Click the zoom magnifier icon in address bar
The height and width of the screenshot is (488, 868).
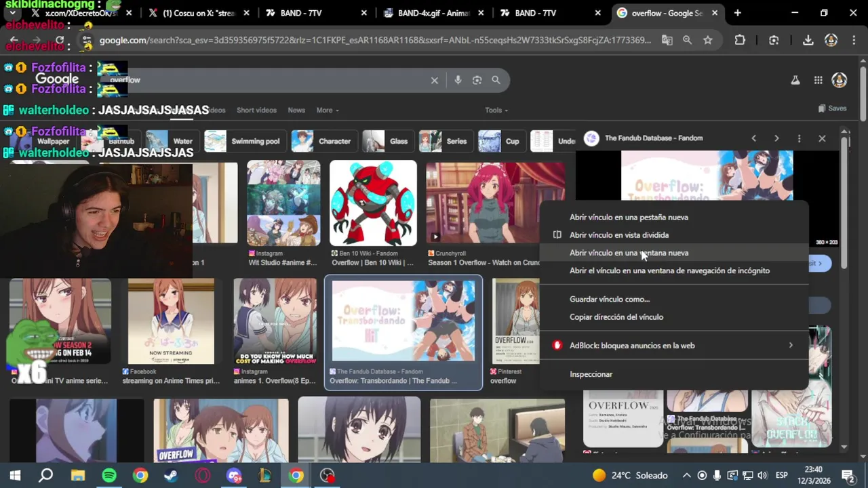pyautogui.click(x=687, y=40)
